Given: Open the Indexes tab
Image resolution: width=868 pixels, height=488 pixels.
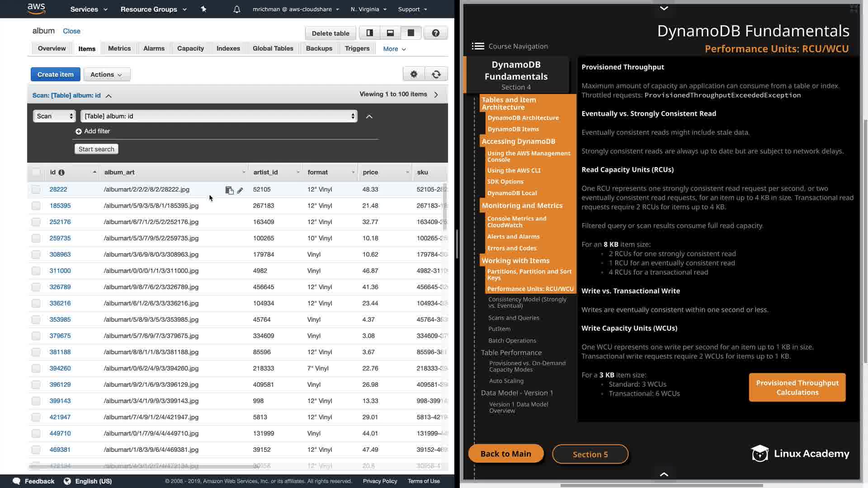Looking at the screenshot, I should coord(228,48).
